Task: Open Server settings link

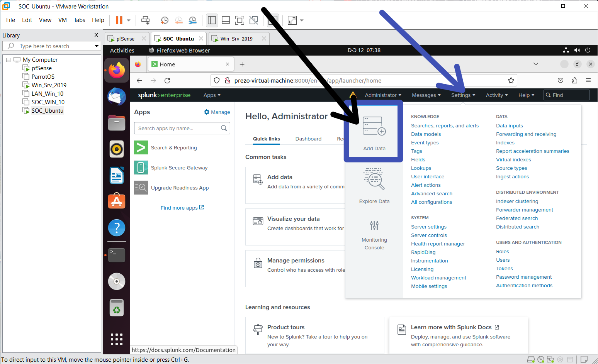Action: tap(429, 227)
